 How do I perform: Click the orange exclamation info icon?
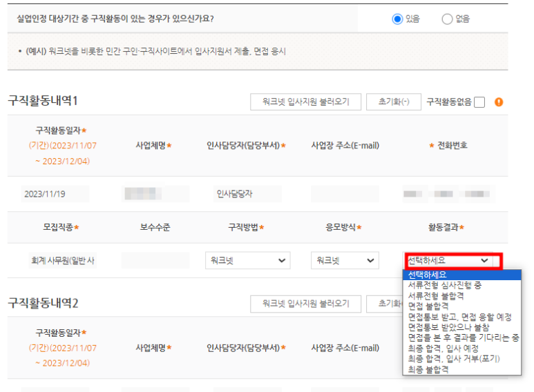tap(499, 102)
